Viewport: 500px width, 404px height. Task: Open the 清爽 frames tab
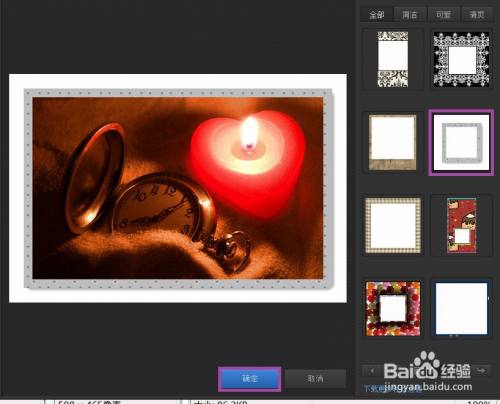coord(477,15)
